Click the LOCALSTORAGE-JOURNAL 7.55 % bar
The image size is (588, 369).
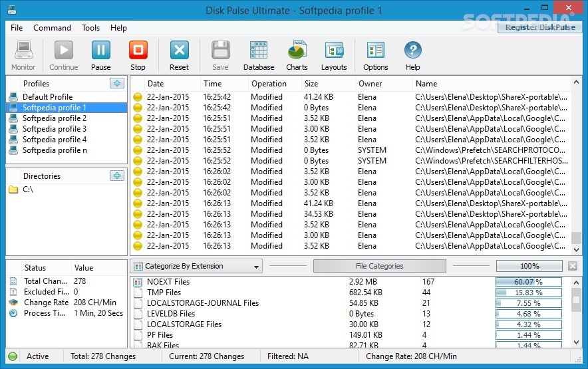[x=529, y=303]
